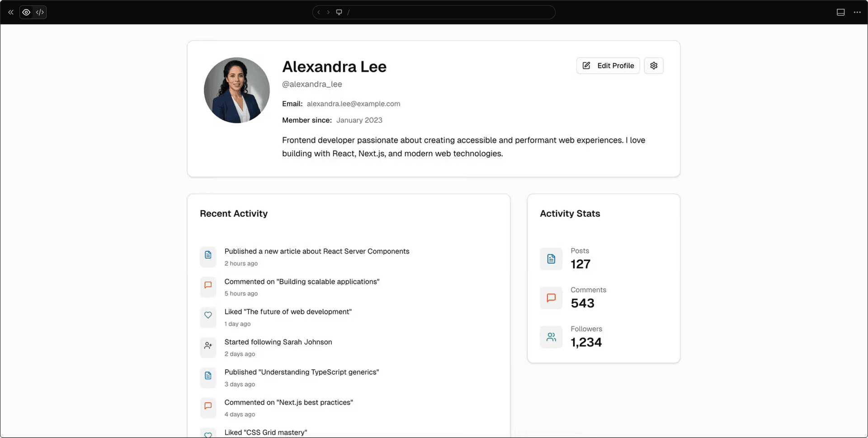Click the follow user icon beside Sarah Johnson

(x=208, y=346)
